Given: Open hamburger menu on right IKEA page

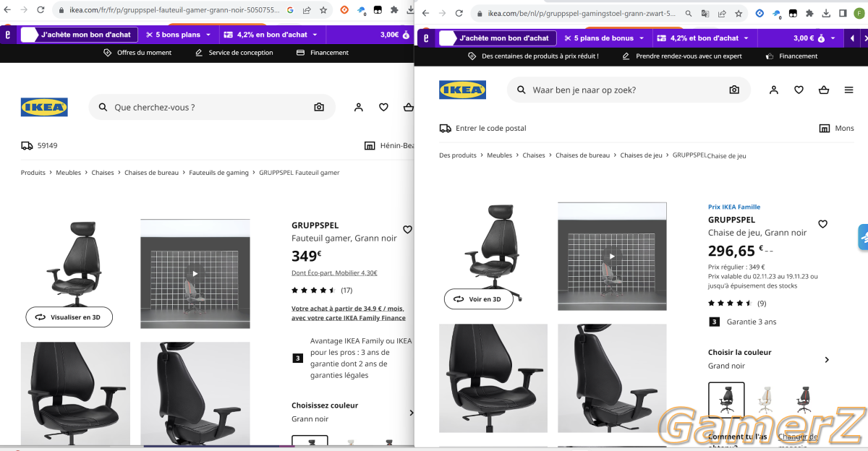Looking at the screenshot, I should click(x=848, y=90).
